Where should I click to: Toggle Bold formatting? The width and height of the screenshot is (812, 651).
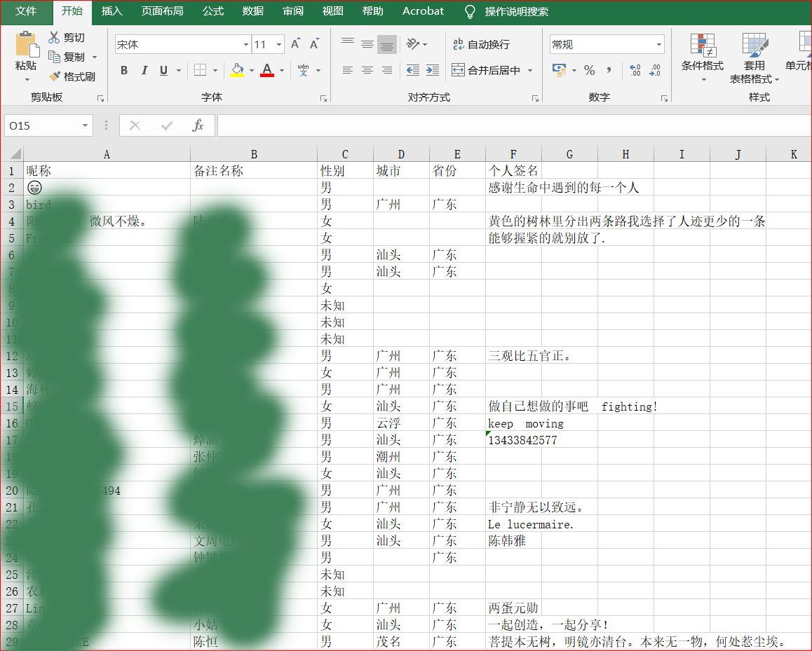tap(124, 70)
